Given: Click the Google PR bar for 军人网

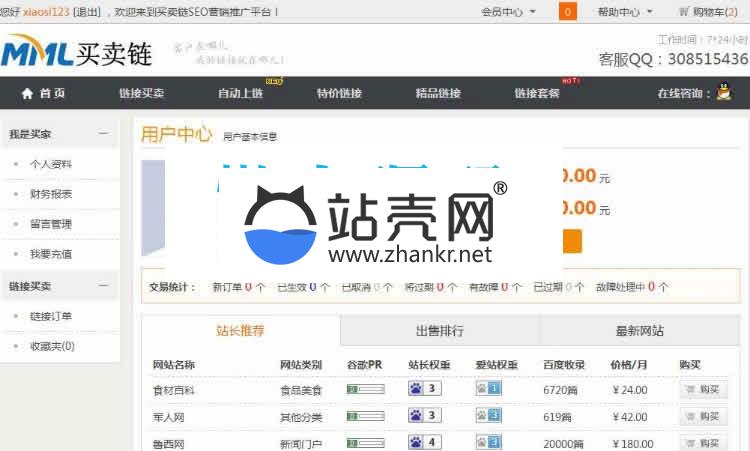Looking at the screenshot, I should [x=365, y=415].
